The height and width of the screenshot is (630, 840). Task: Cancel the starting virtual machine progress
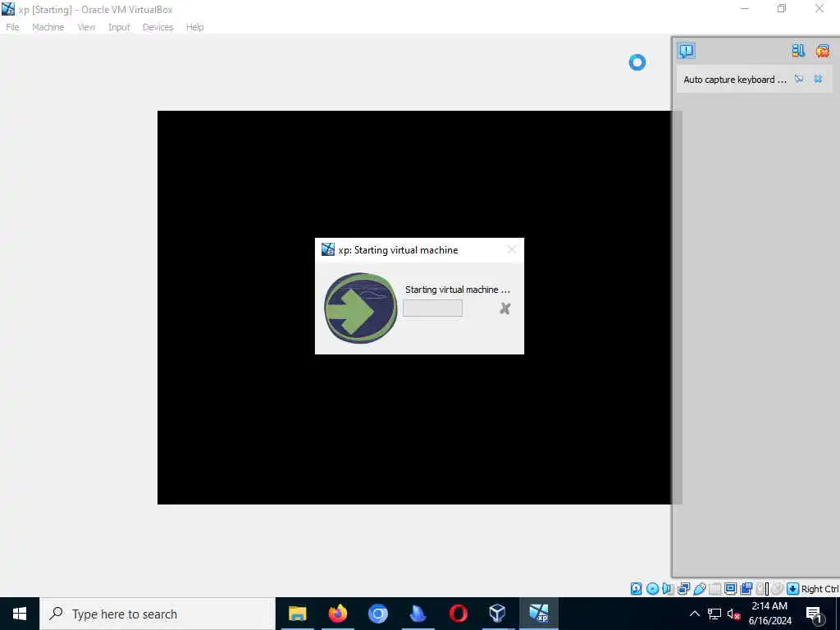coord(504,308)
